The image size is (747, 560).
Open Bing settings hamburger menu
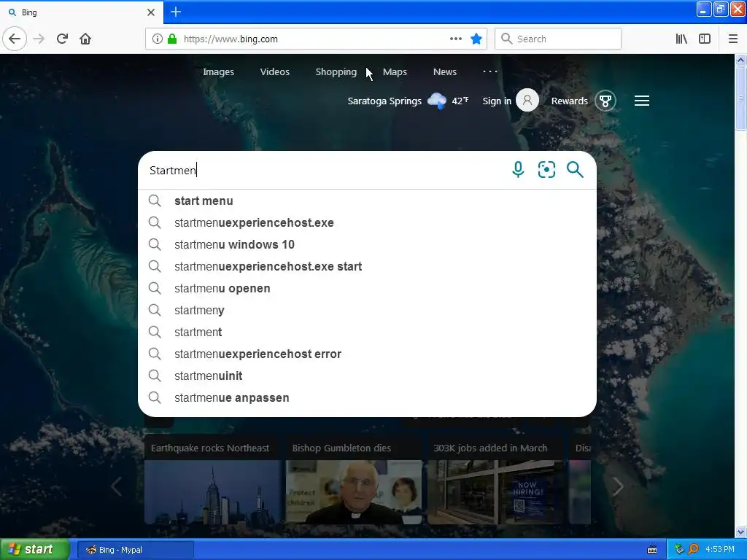point(642,101)
